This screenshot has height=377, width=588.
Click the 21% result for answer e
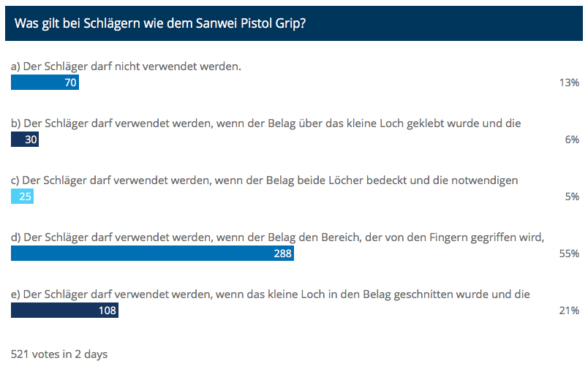tap(569, 311)
